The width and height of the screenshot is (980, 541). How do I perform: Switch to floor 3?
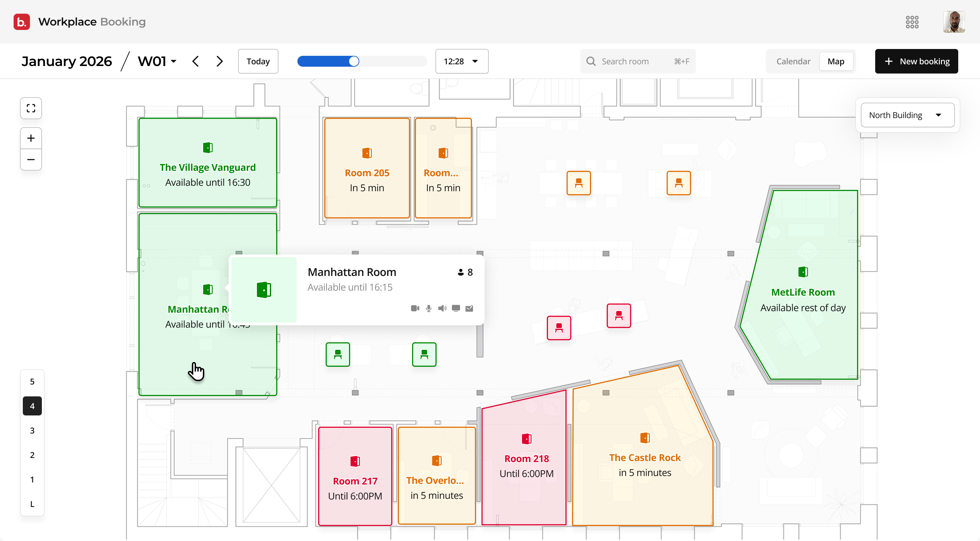click(32, 431)
